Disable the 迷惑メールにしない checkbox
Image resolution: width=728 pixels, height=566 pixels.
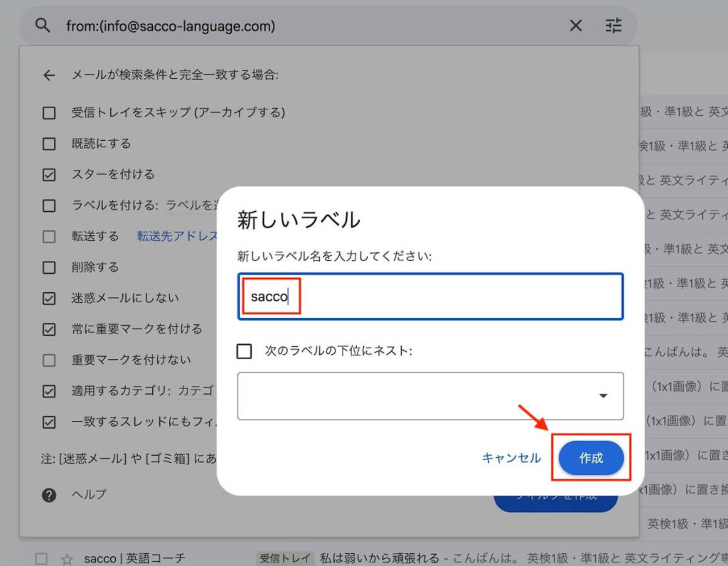coord(48,298)
